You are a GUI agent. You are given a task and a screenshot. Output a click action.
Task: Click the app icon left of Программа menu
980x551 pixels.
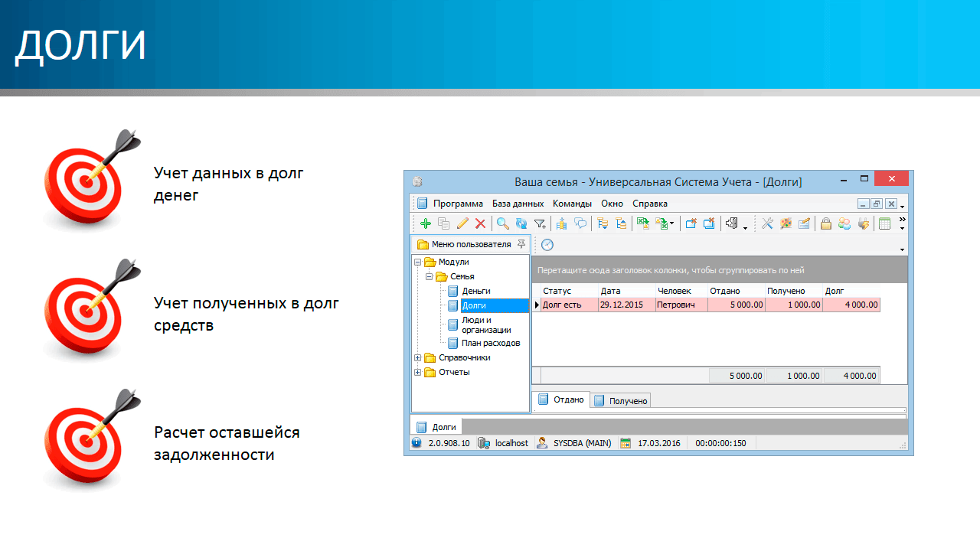pyautogui.click(x=422, y=204)
